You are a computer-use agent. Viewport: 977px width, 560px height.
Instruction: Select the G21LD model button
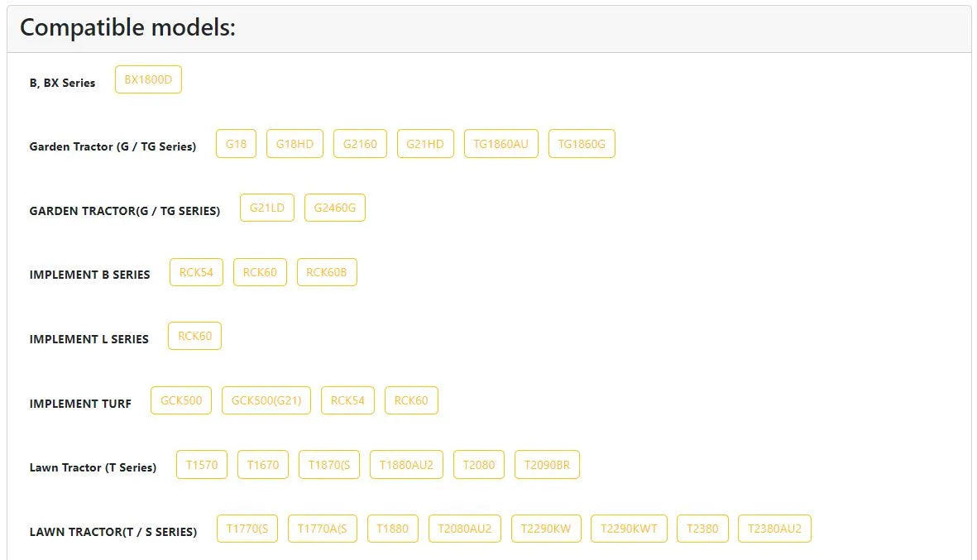tap(267, 208)
